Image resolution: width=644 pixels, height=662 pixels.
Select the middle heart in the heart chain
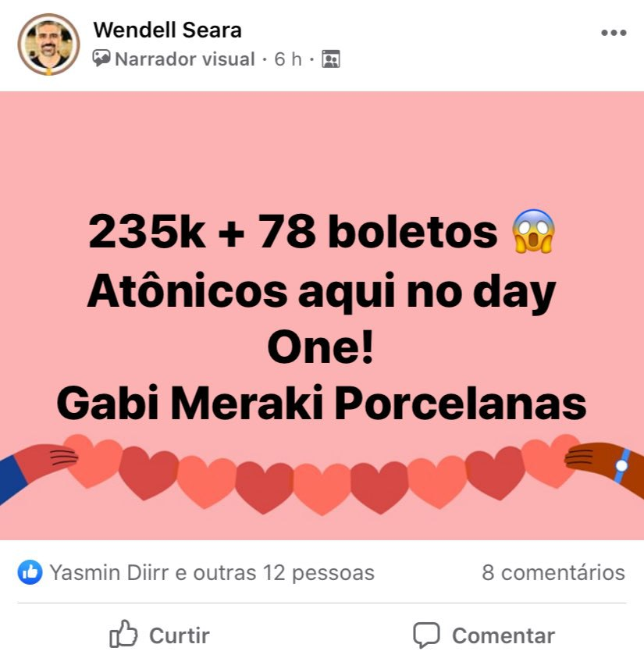pyautogui.click(x=322, y=489)
